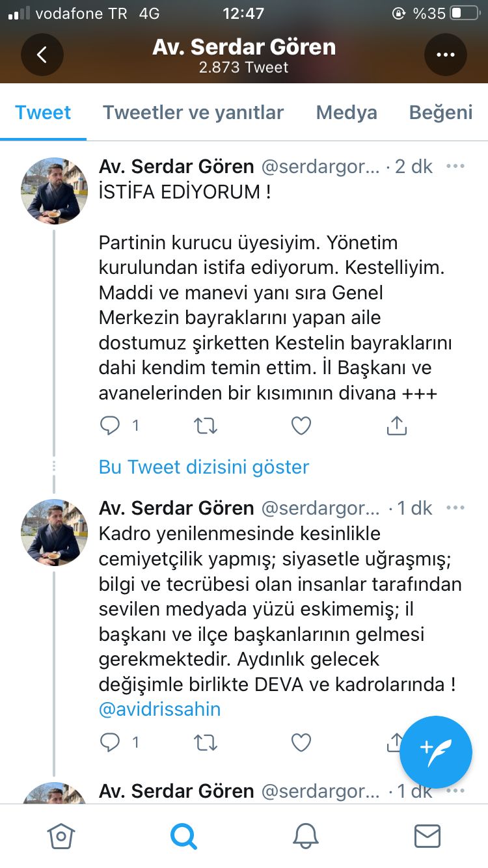Open more options on the first tweet
This screenshot has width=488, height=868.
pyautogui.click(x=455, y=167)
